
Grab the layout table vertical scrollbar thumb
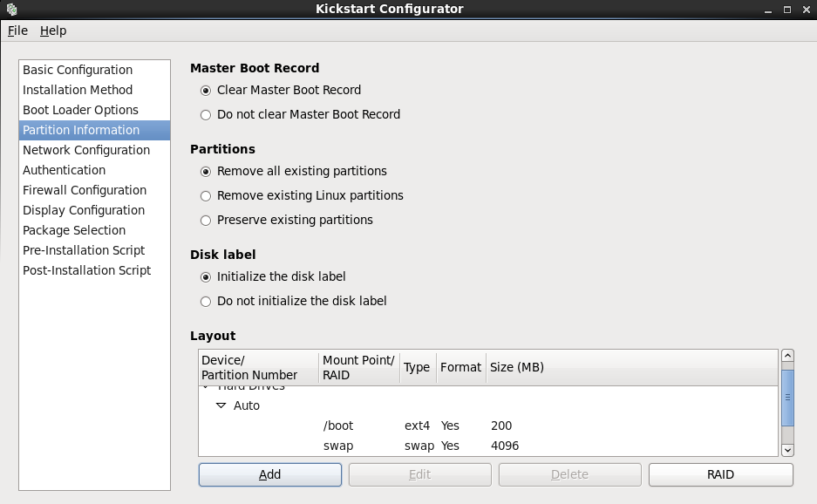(x=787, y=398)
